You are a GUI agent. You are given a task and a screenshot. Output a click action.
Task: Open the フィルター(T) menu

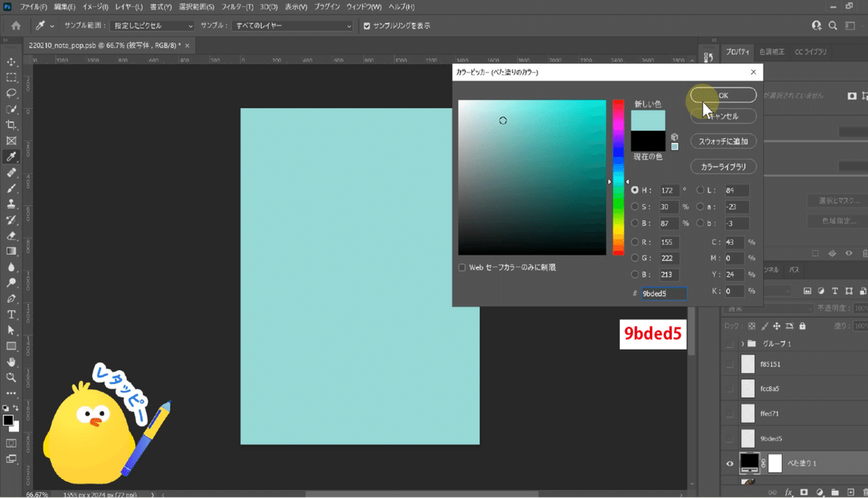[237, 7]
